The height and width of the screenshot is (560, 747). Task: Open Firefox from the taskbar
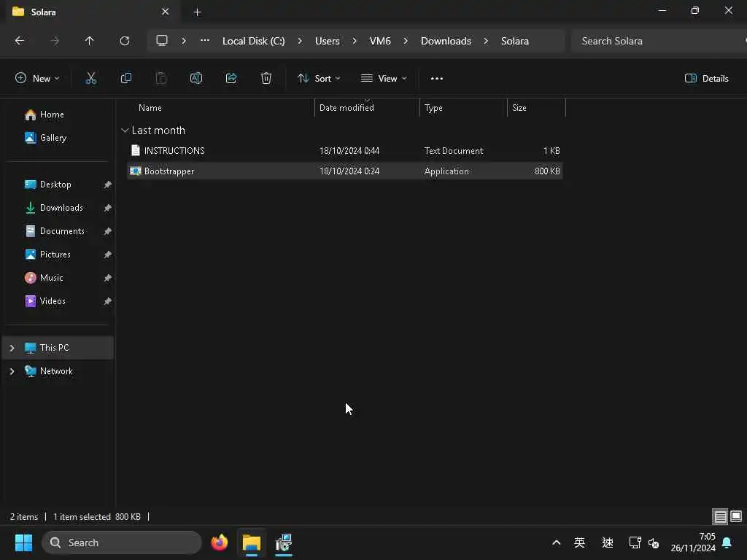coord(220,542)
